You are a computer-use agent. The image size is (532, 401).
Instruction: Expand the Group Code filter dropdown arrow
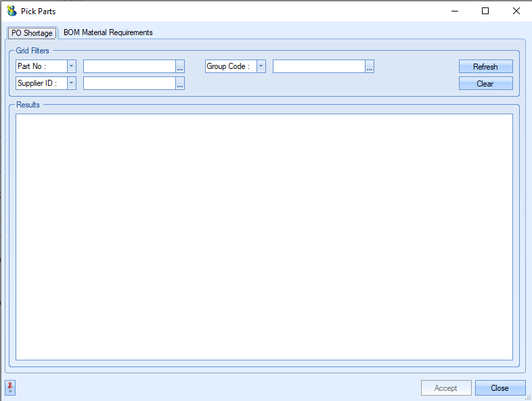pyautogui.click(x=261, y=66)
